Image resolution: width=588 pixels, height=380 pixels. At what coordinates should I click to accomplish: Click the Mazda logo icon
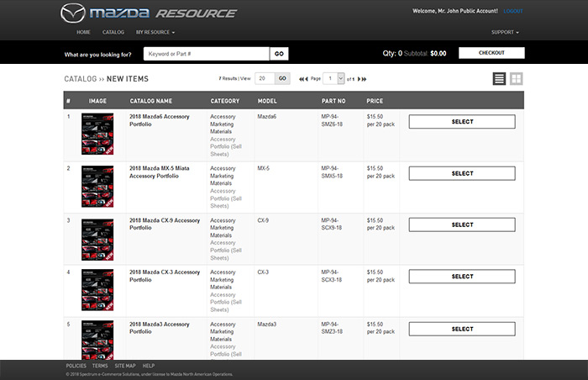pyautogui.click(x=73, y=13)
